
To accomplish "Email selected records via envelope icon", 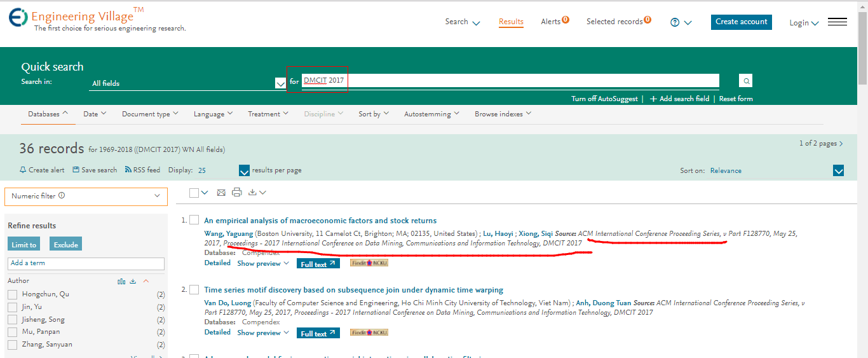I will click(221, 193).
